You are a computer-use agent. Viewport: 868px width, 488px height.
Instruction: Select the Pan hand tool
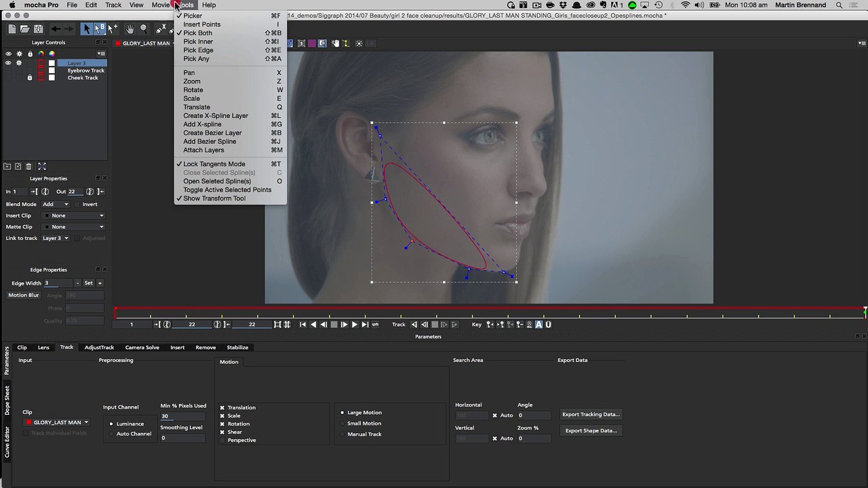(x=130, y=28)
